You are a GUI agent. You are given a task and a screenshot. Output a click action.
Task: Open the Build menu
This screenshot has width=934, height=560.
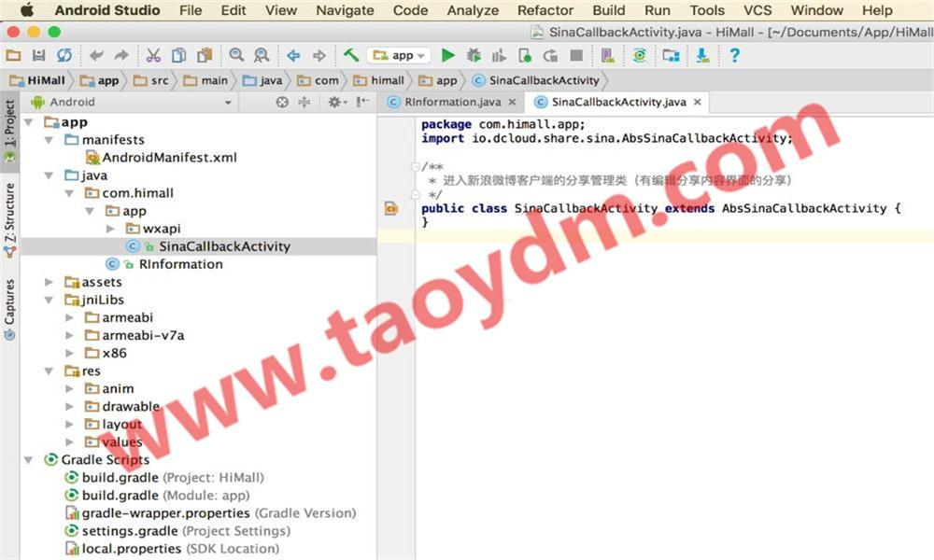[x=609, y=10]
